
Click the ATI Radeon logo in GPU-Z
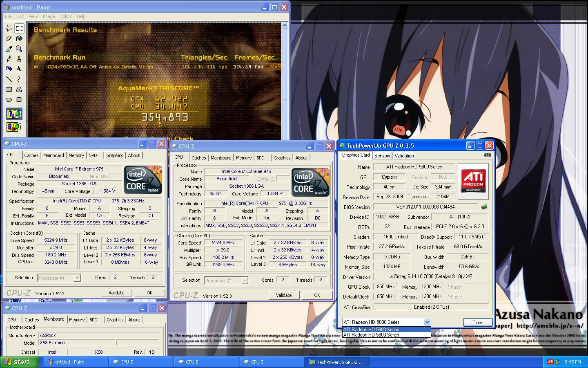pos(473,181)
